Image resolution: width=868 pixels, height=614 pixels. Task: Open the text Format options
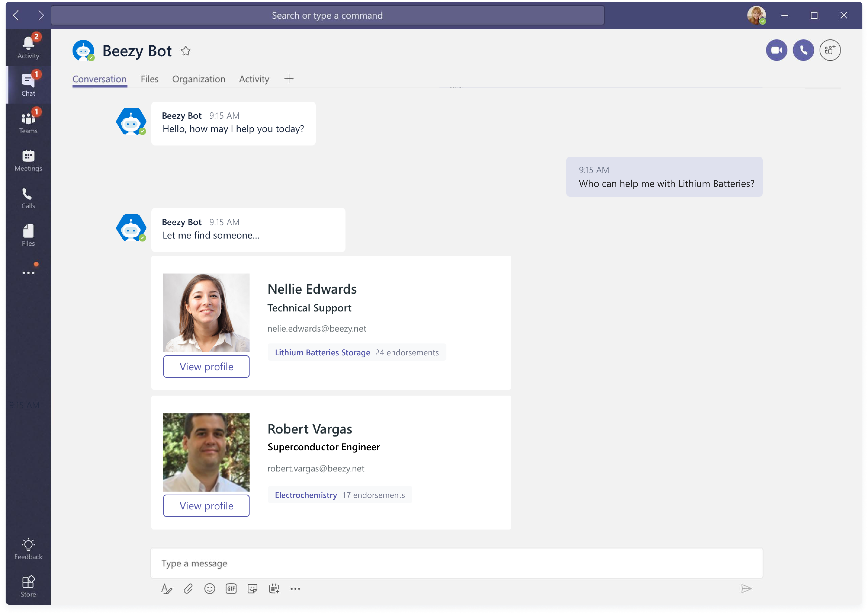pyautogui.click(x=167, y=588)
